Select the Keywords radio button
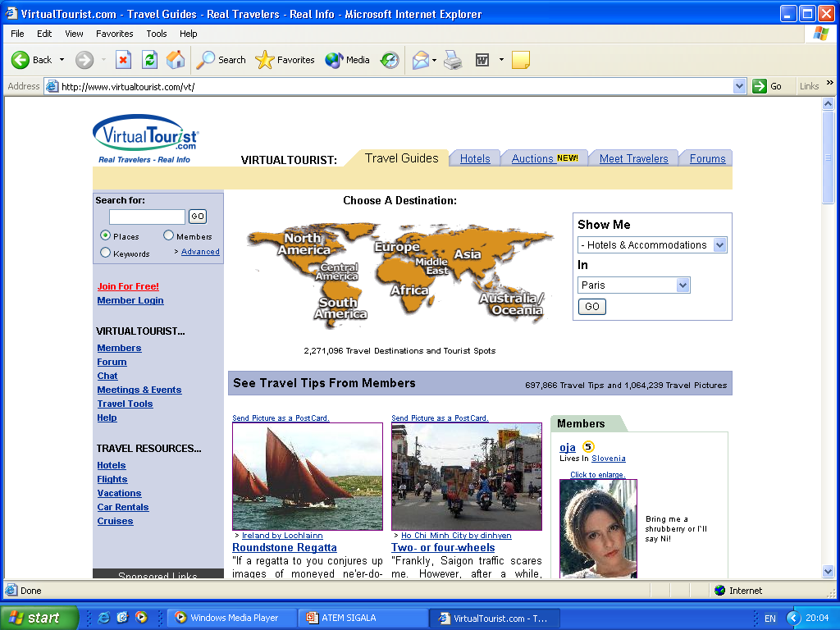840x630 pixels. click(x=106, y=253)
